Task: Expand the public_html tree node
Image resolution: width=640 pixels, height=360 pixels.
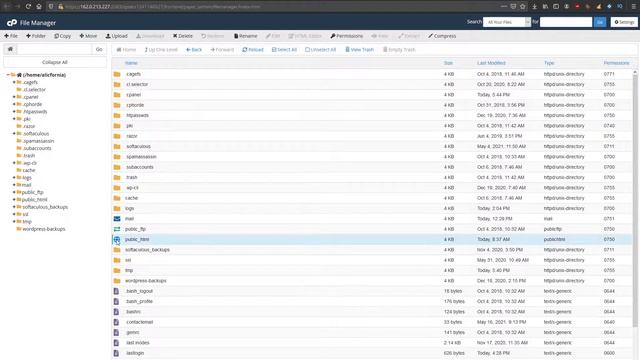Action: pyautogui.click(x=14, y=200)
